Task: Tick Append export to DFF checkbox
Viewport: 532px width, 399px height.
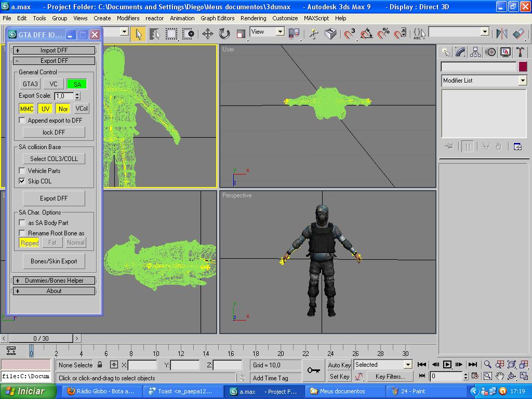Action: point(22,121)
